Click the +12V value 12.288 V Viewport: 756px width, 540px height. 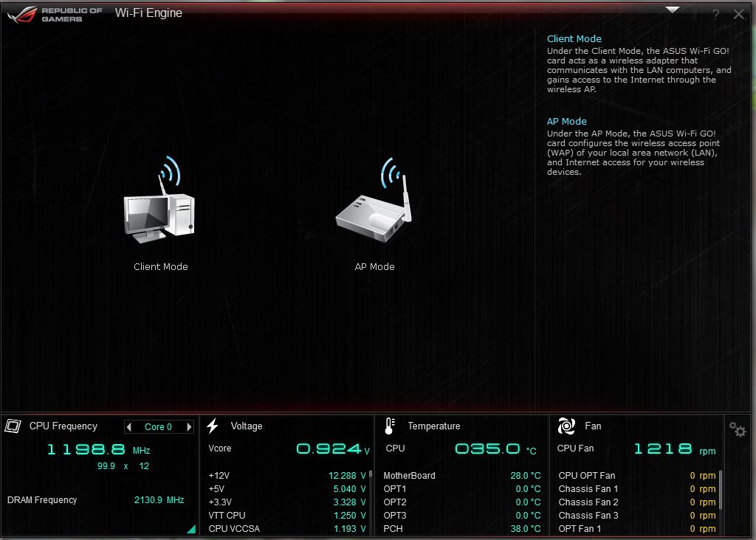coord(347,476)
